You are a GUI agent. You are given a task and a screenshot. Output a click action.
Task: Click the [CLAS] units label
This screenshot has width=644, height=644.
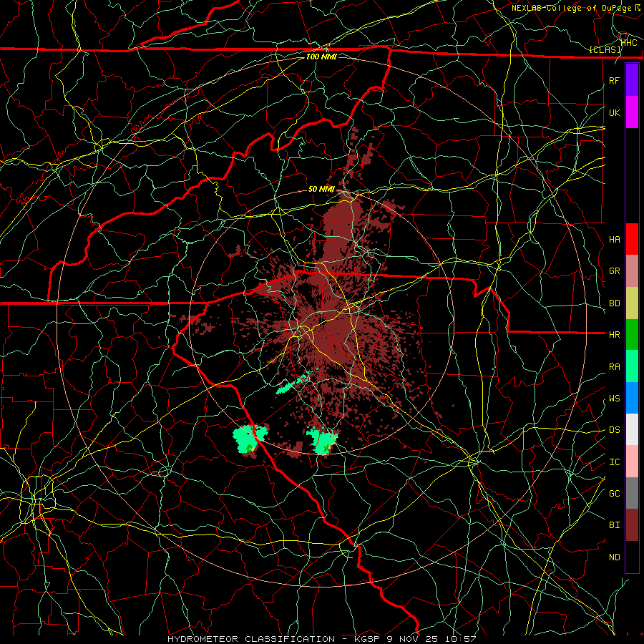point(605,49)
